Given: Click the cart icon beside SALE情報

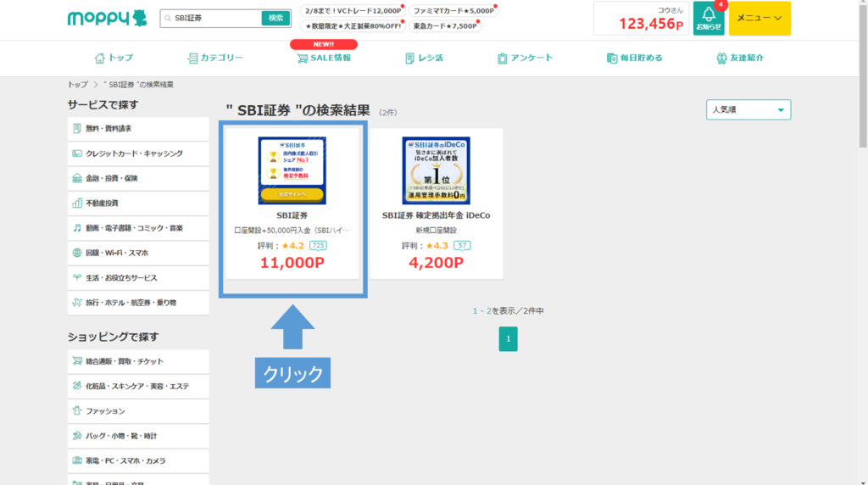Looking at the screenshot, I should (302, 59).
